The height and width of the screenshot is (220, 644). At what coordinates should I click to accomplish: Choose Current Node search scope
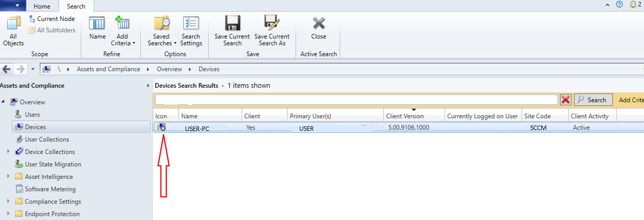point(52,19)
